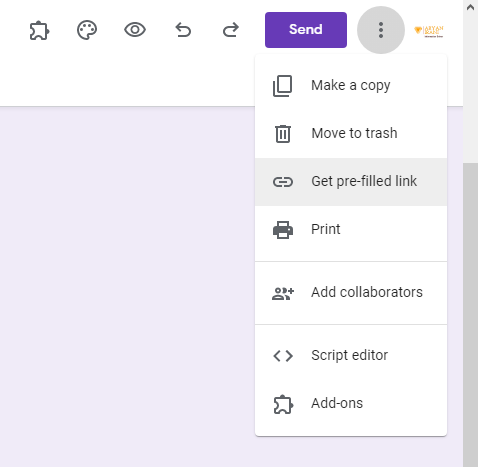This screenshot has width=478, height=467.
Task: Choose Print from the menu
Action: (x=351, y=230)
